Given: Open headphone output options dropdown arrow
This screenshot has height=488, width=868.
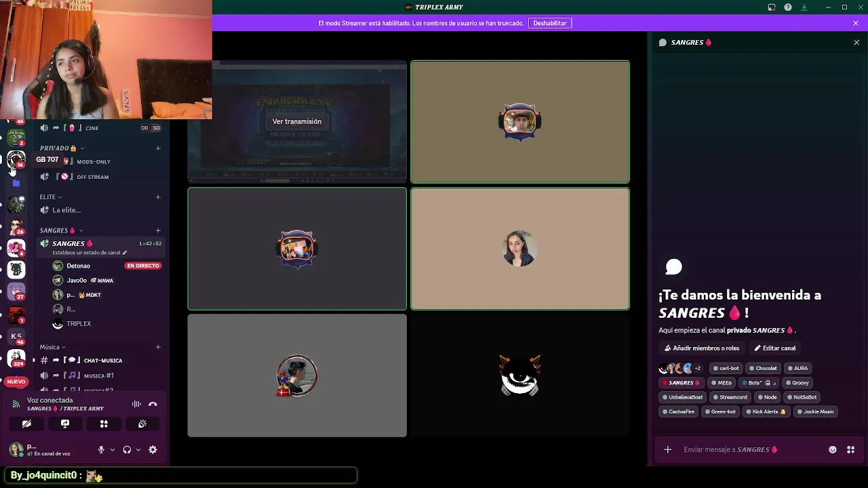Looking at the screenshot, I should (x=138, y=449).
